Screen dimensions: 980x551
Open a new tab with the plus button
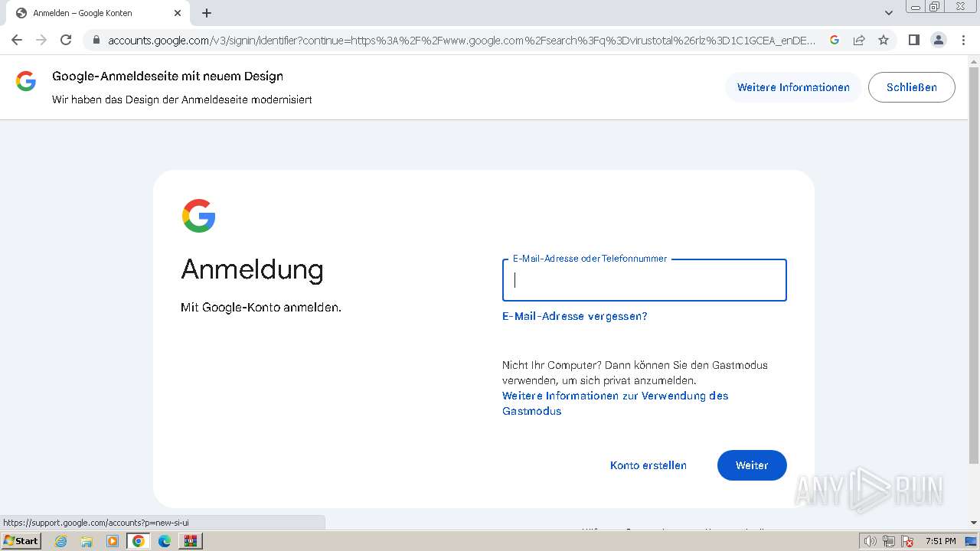207,13
